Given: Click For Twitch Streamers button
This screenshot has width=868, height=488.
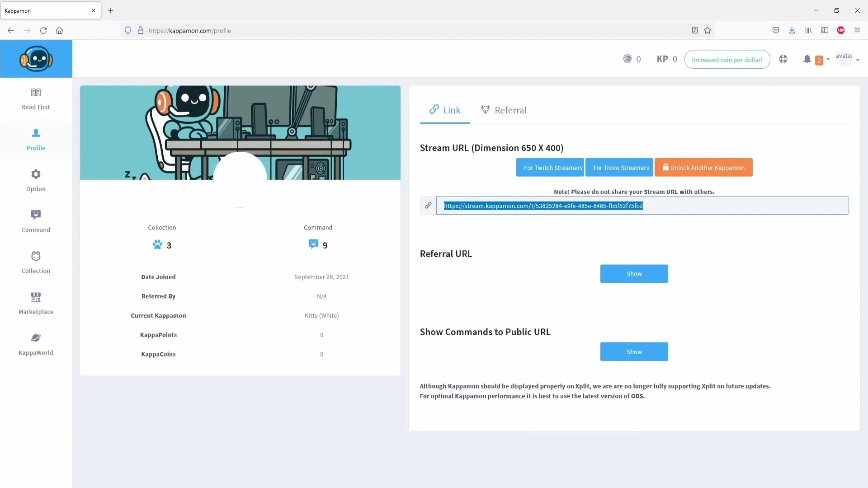Looking at the screenshot, I should [x=550, y=168].
